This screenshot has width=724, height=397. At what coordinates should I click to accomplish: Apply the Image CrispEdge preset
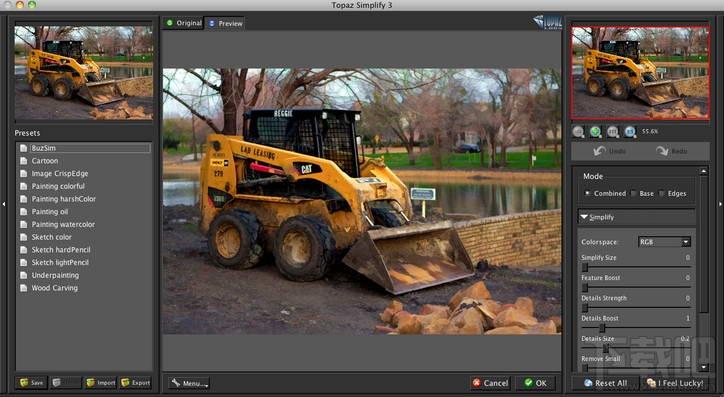(60, 174)
